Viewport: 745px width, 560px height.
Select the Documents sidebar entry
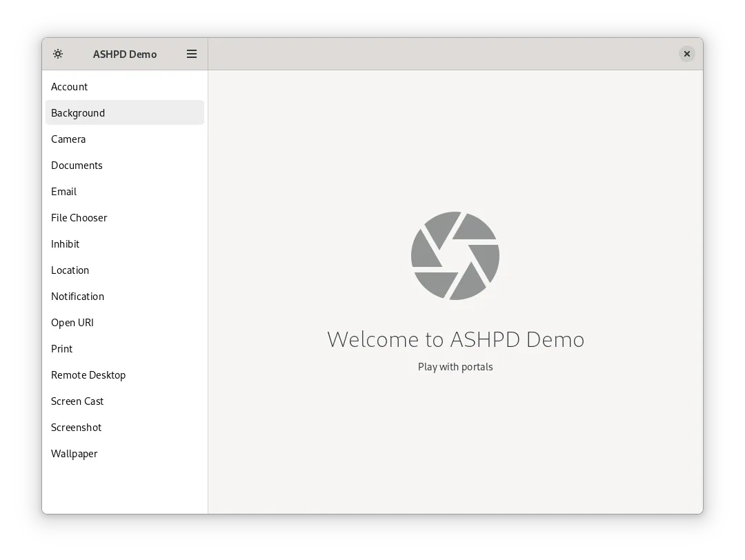77,166
